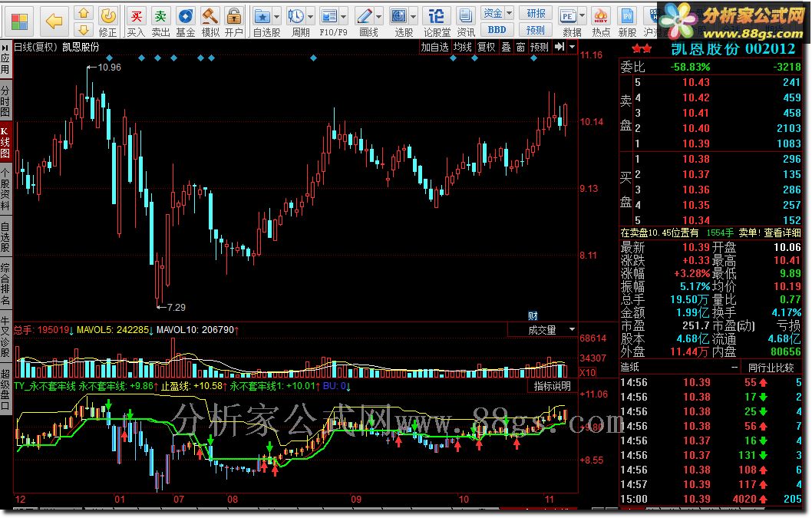Toggle 叠 overlay mode
Image resolution: width=812 pixels, height=518 pixels.
click(x=506, y=47)
